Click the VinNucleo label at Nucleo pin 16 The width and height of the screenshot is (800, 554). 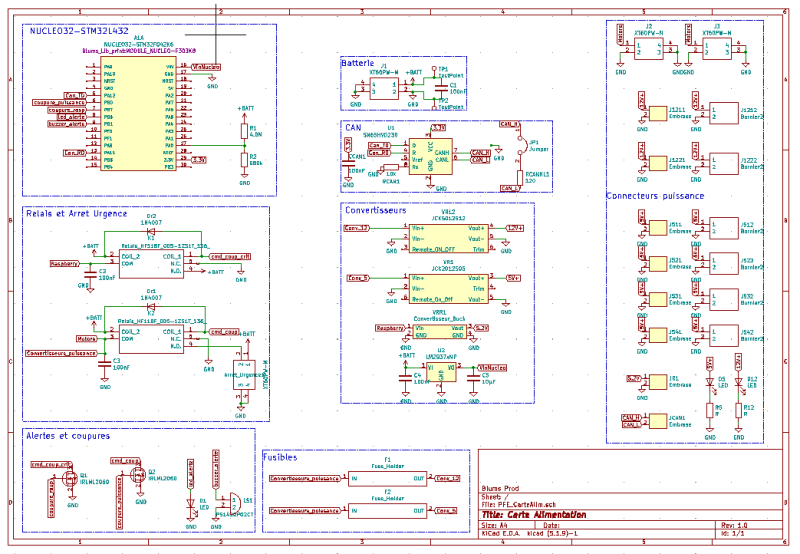point(206,67)
